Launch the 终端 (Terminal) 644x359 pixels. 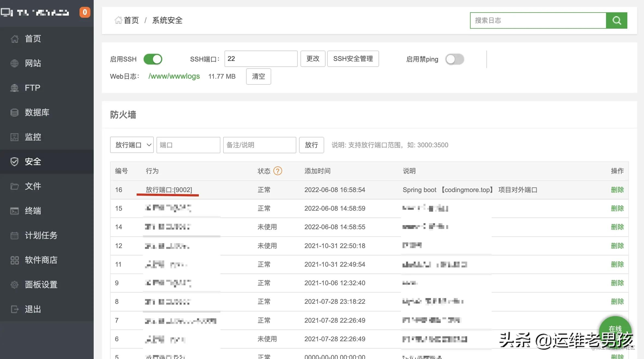coord(33,211)
